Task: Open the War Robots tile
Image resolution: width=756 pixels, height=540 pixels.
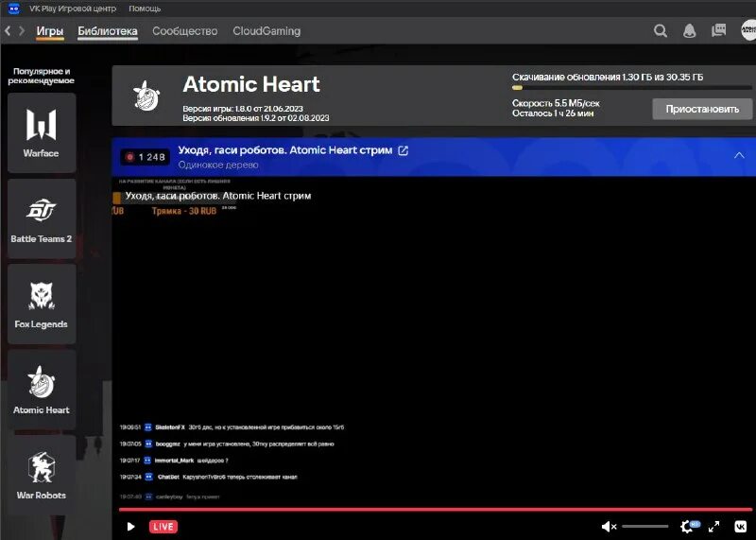Action: 42,475
